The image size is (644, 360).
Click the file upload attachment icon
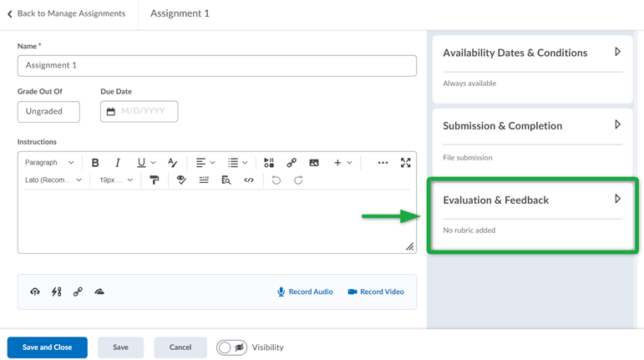(35, 292)
